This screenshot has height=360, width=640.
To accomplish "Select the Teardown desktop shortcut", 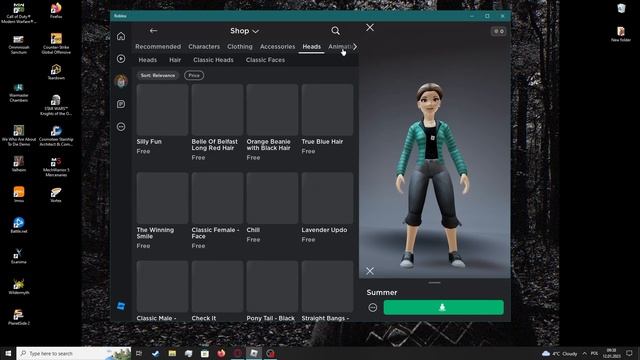I will (56, 71).
